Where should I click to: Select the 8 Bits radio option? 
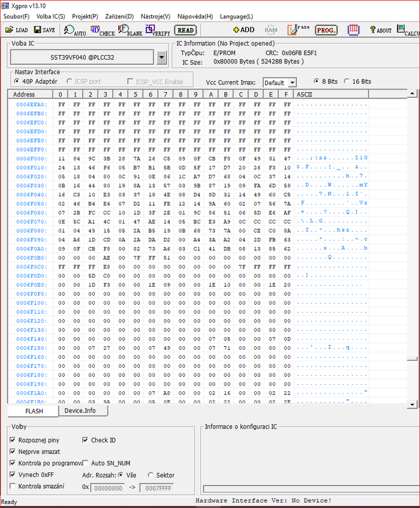(x=316, y=81)
